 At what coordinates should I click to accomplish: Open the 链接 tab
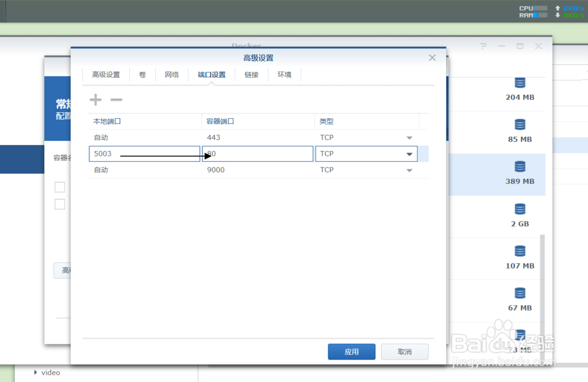[x=251, y=75]
